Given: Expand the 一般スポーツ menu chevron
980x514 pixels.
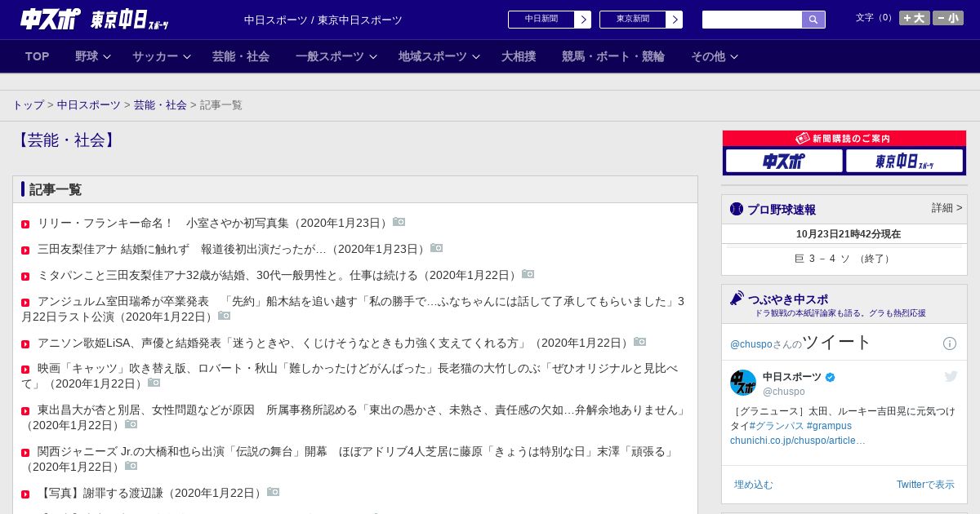Looking at the screenshot, I should click(x=372, y=57).
